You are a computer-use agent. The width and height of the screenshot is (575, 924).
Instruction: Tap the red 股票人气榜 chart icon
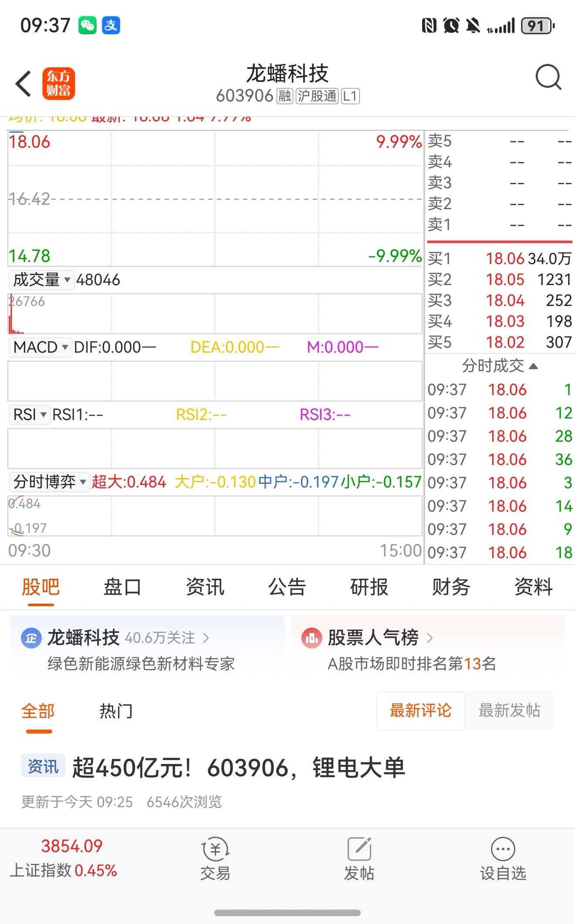coord(311,639)
